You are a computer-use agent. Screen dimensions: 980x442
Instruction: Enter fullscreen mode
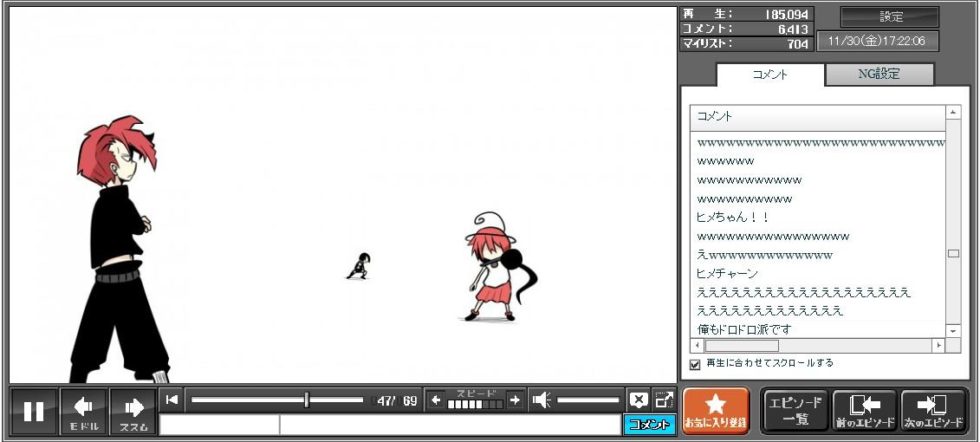coord(664,400)
